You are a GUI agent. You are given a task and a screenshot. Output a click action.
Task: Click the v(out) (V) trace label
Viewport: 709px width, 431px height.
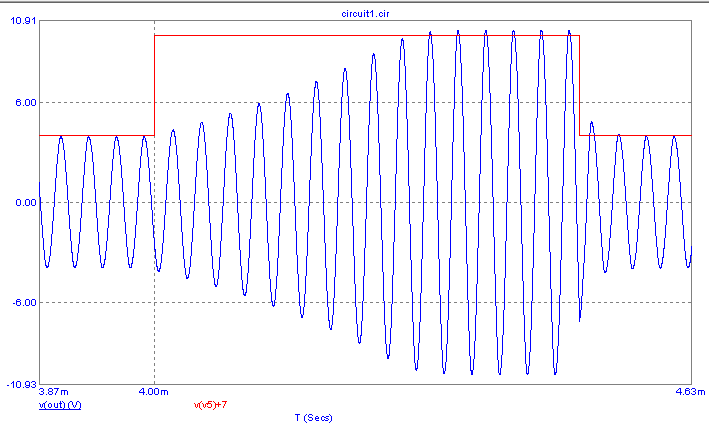pos(59,405)
